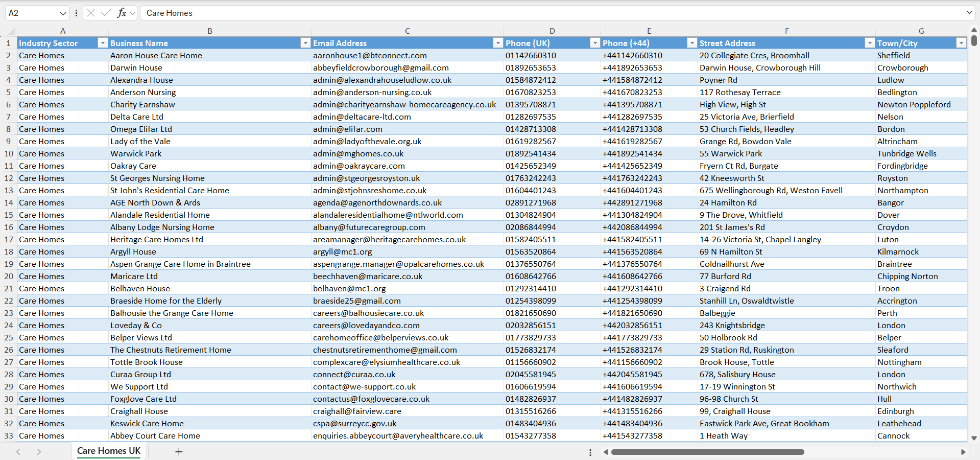Viewport: 980px width, 460px height.
Task: Select cell 3 Craigend Rd
Action: pyautogui.click(x=787, y=289)
